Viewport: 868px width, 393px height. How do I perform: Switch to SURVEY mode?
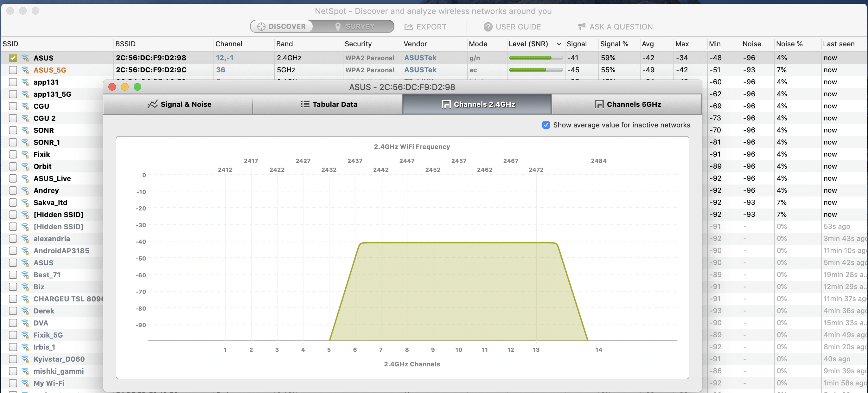354,26
